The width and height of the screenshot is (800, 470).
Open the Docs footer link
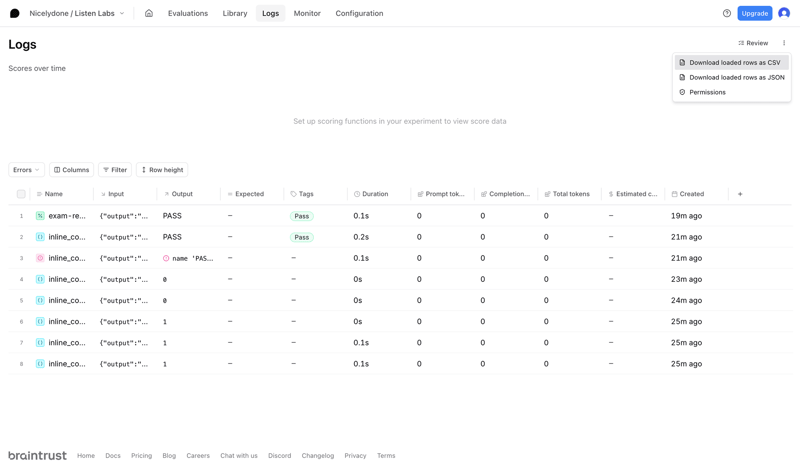tap(113, 456)
